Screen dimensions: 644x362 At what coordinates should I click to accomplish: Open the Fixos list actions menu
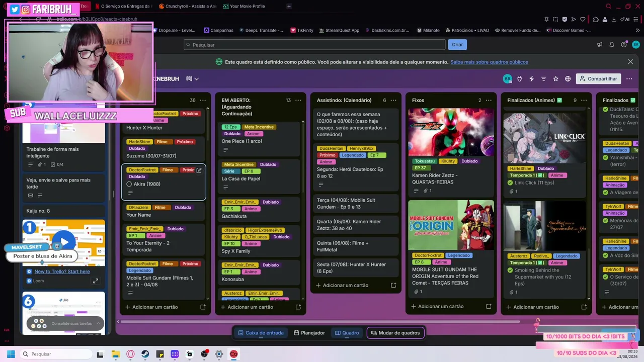[x=489, y=100]
